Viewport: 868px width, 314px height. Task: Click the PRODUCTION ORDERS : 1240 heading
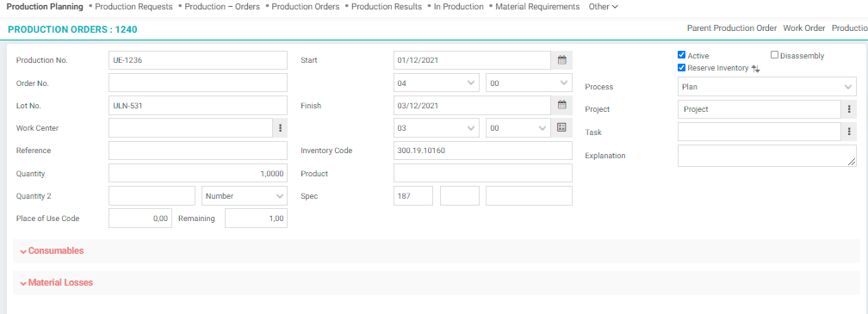point(72,30)
